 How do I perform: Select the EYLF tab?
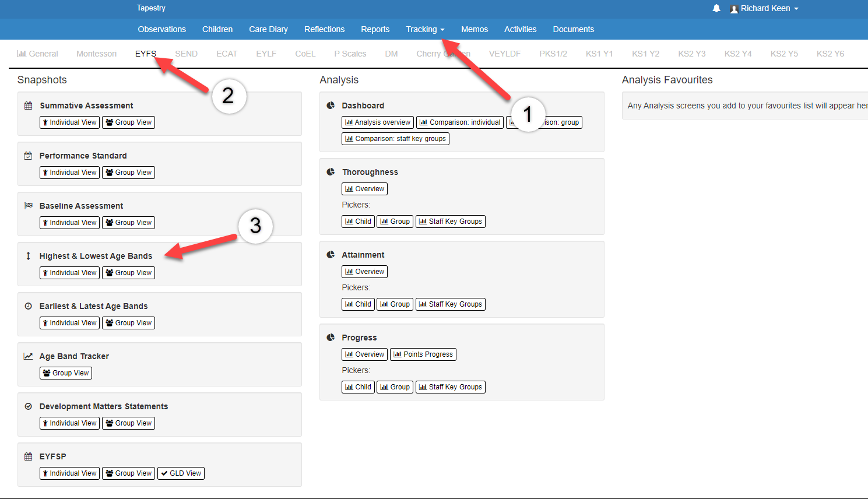266,54
